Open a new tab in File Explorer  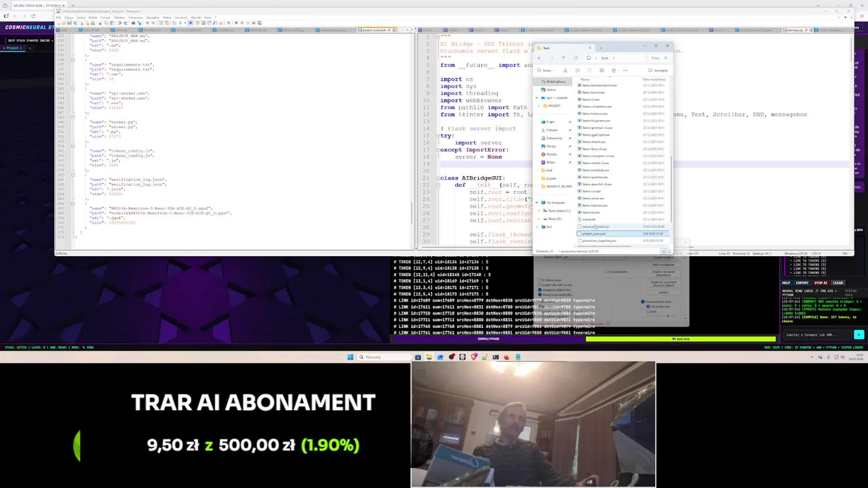pyautogui.click(x=601, y=48)
